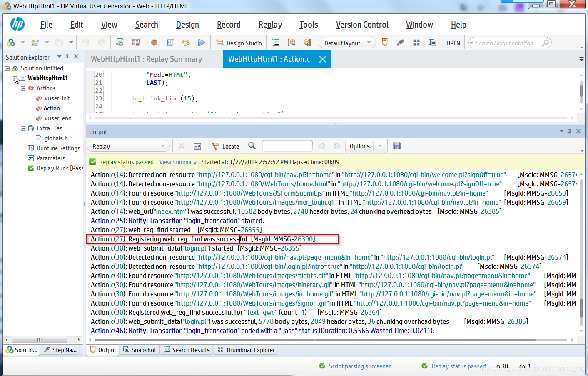
Task: Click the second clock-step icon before Default layout
Action: click(x=307, y=43)
